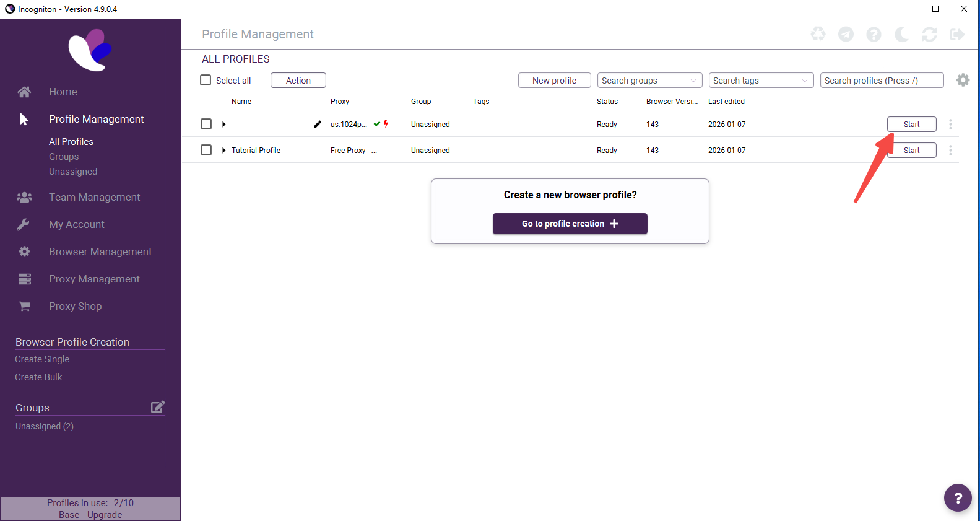Open table settings gear icon

pos(963,80)
